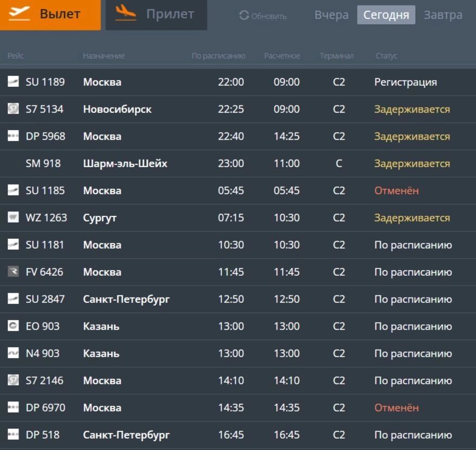
Task: Click Aeroflot logo beside SU 1189
Action: 13,81
